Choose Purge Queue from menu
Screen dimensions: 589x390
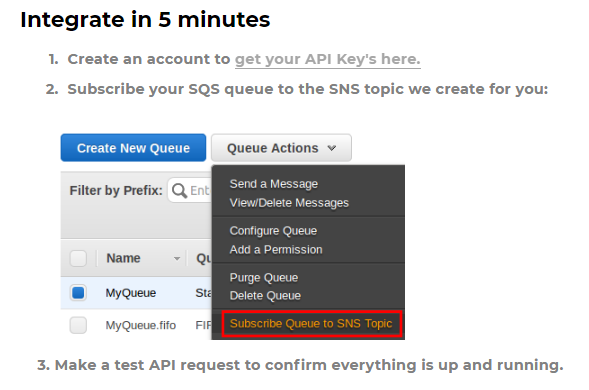coord(264,278)
